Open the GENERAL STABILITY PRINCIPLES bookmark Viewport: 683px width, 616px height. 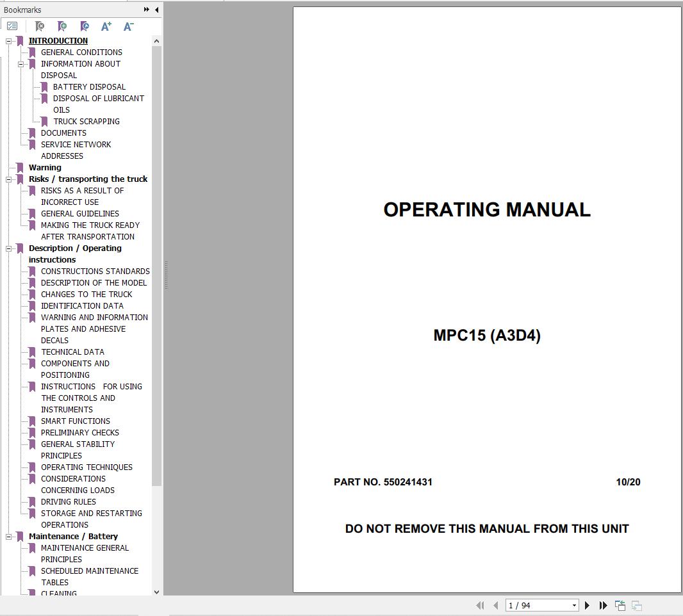78,450
